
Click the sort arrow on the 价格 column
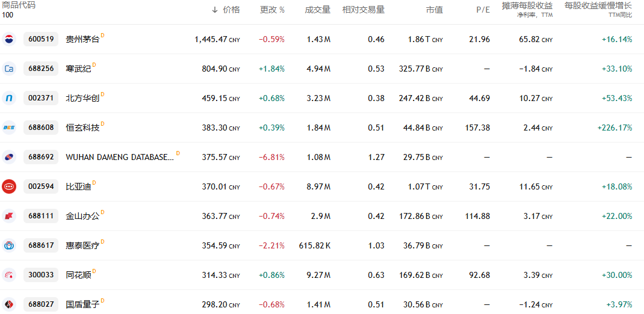[x=215, y=10]
